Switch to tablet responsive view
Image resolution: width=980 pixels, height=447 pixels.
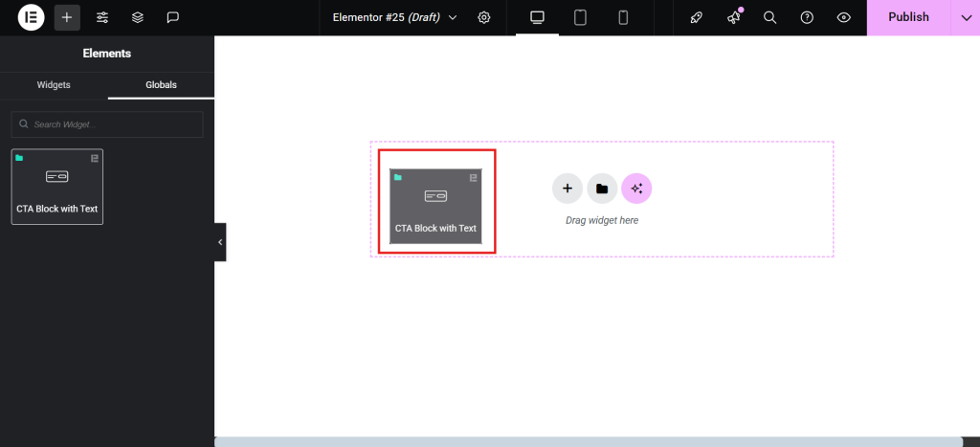(x=580, y=17)
